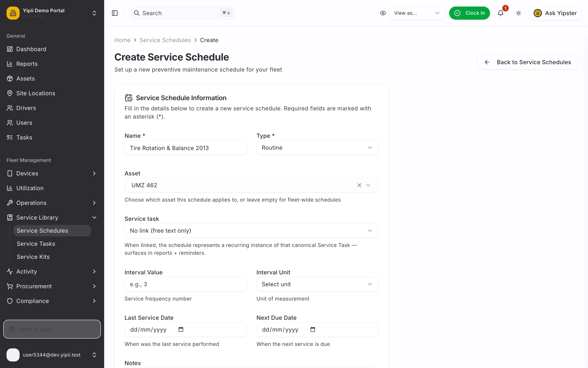The height and width of the screenshot is (368, 588).
Task: Open the Last Service Date calendar picker
Action: click(181, 330)
